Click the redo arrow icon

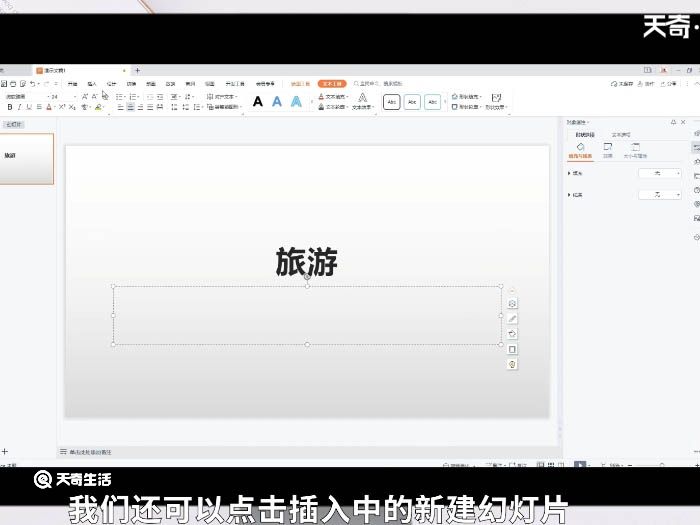pos(46,83)
